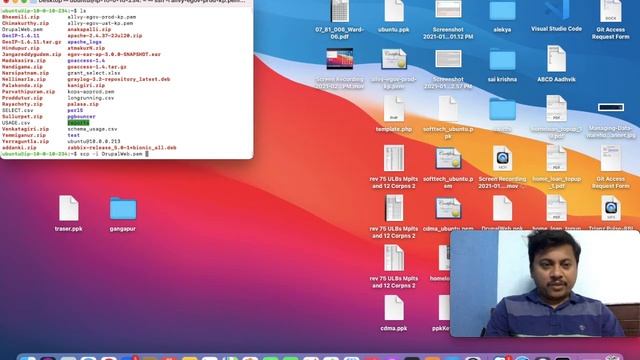Click goaccess-1.4.tar.gz in terminal listing

[97, 67]
